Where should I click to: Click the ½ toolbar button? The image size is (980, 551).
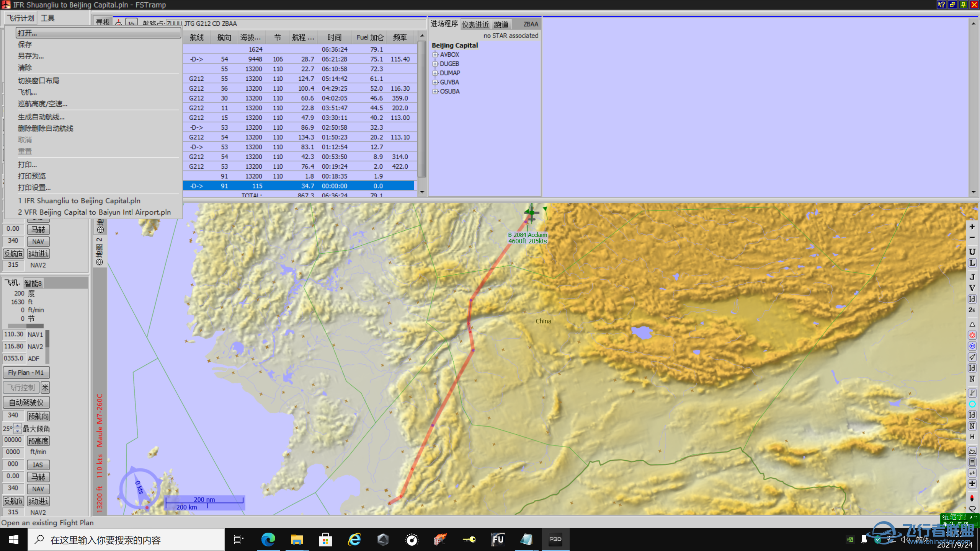pos(131,23)
